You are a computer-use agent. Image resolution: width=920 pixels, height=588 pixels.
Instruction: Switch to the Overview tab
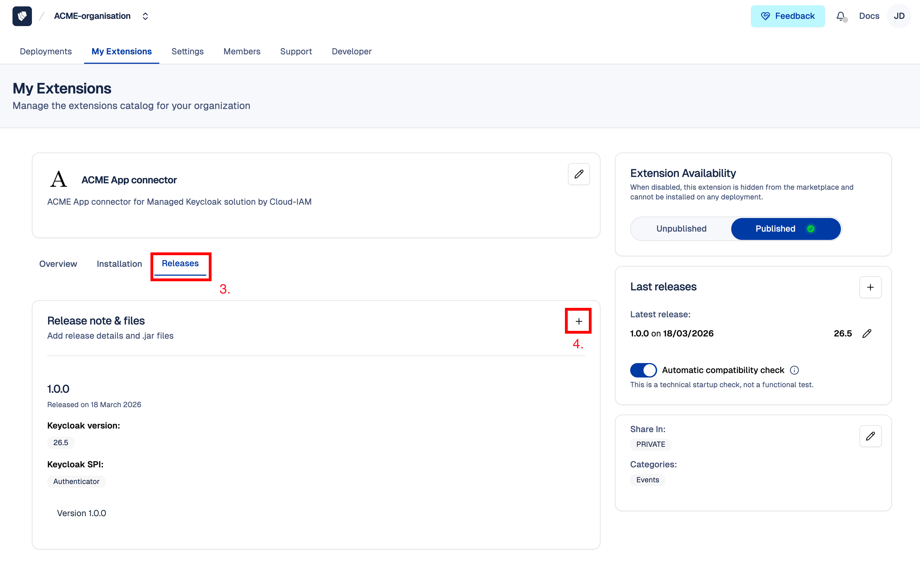click(x=58, y=264)
